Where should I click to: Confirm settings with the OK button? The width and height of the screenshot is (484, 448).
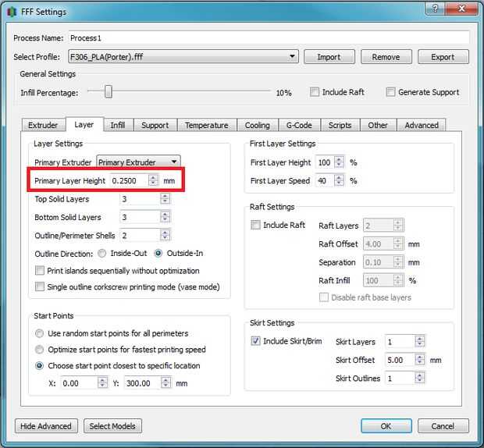[x=386, y=426]
